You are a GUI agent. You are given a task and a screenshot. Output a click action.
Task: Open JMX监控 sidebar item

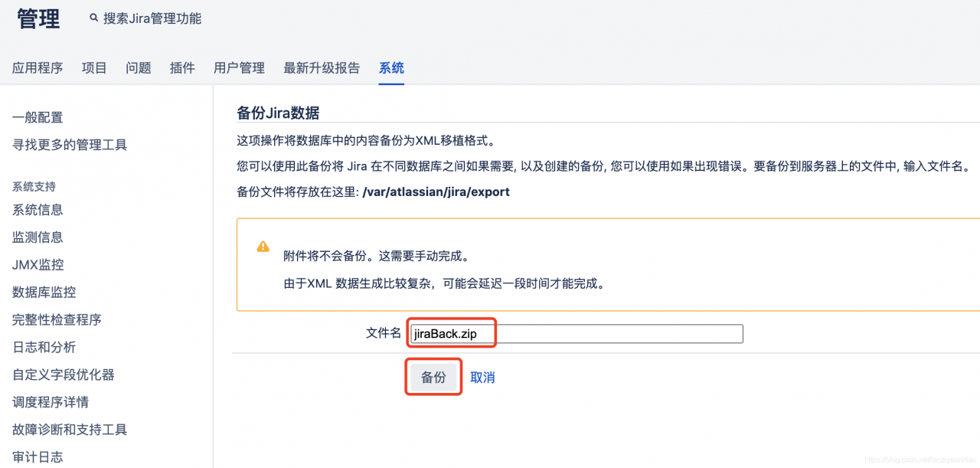click(x=38, y=265)
